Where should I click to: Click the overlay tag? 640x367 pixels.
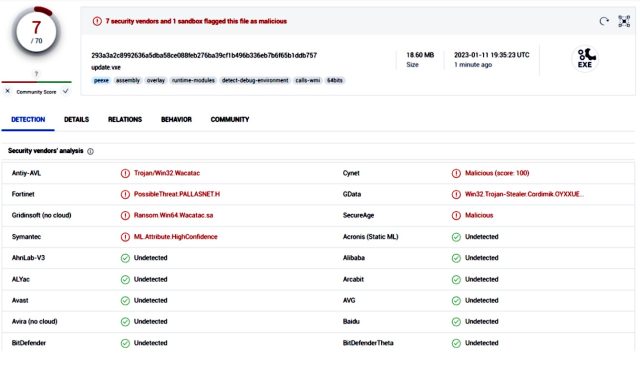pos(156,80)
